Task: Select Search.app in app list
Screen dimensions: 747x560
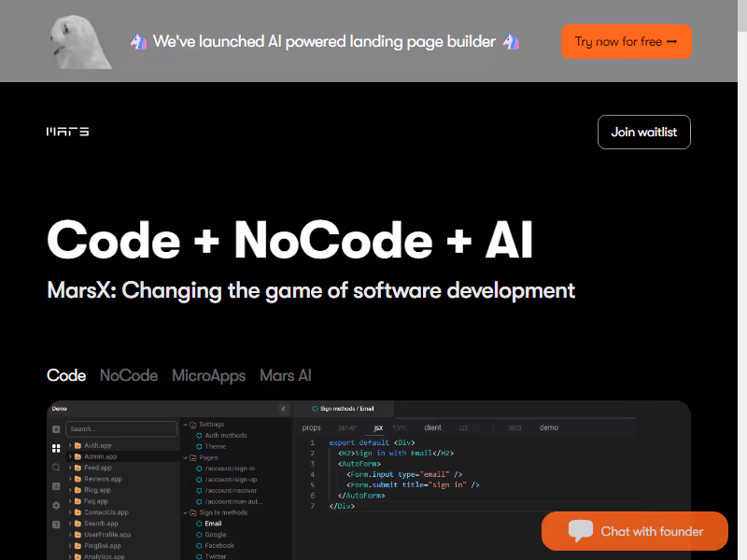Action: [x=101, y=524]
